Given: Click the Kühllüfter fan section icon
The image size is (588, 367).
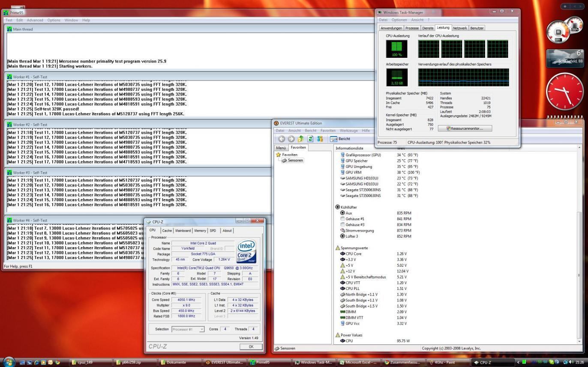Looking at the screenshot, I should 337,207.
